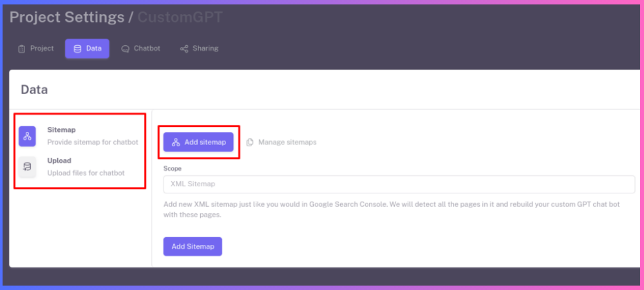Select the grey Upload icon in the sidebar

pos(27,167)
